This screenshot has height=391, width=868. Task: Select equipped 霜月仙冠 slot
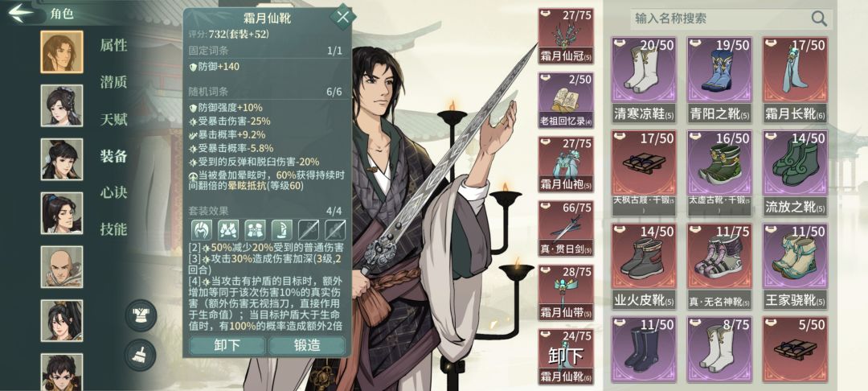pyautogui.click(x=566, y=36)
